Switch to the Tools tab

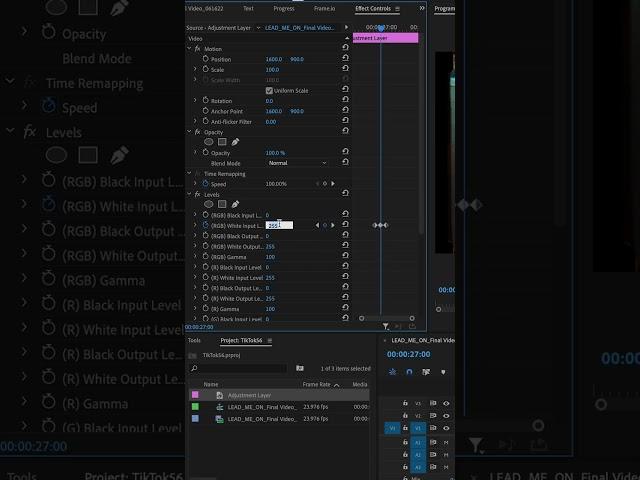[x=194, y=340]
